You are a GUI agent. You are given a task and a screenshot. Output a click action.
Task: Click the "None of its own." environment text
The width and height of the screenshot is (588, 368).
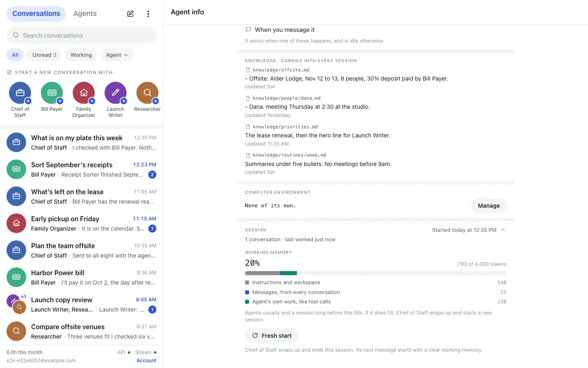click(x=270, y=206)
